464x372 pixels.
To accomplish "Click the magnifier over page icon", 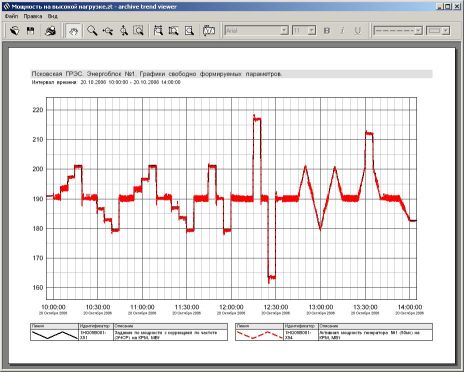I will (189, 31).
